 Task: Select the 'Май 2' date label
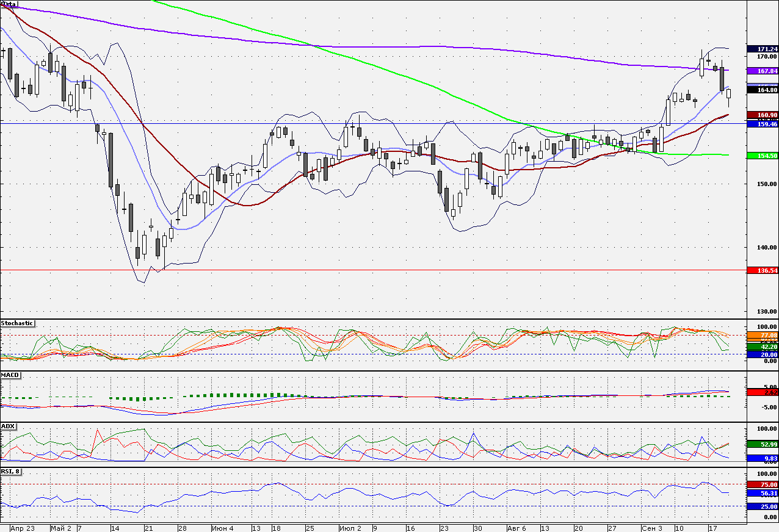[x=61, y=528]
